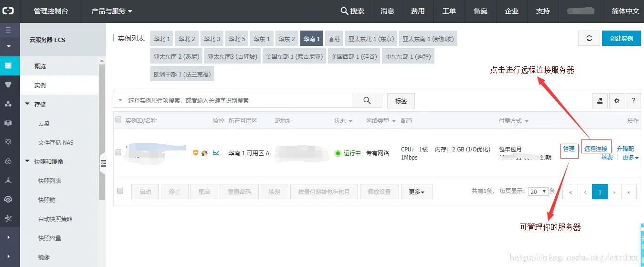Click the 标签 button
644x267 pixels.
click(x=401, y=101)
